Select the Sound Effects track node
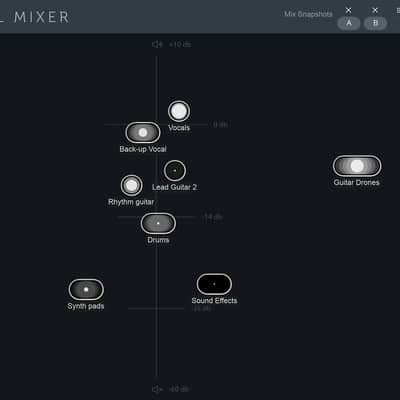Image resolution: width=400 pixels, height=400 pixels. [x=214, y=284]
